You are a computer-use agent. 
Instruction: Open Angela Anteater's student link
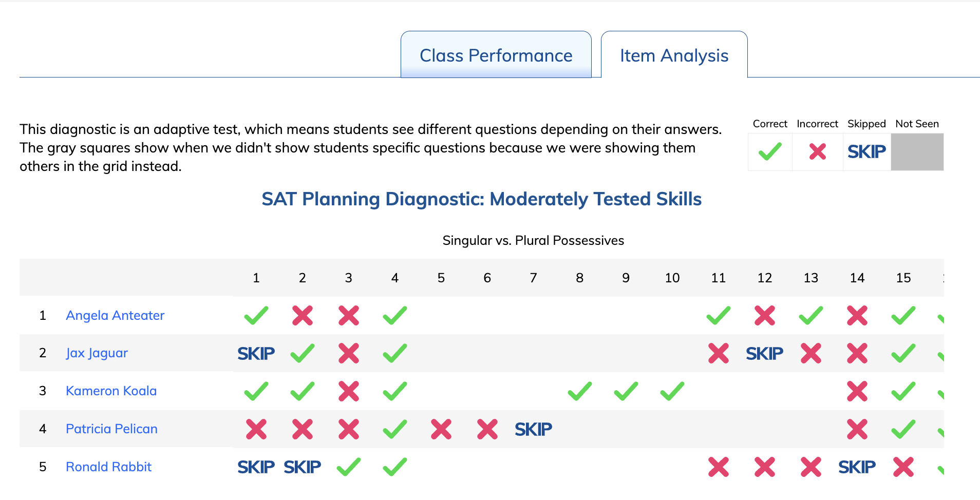point(115,315)
